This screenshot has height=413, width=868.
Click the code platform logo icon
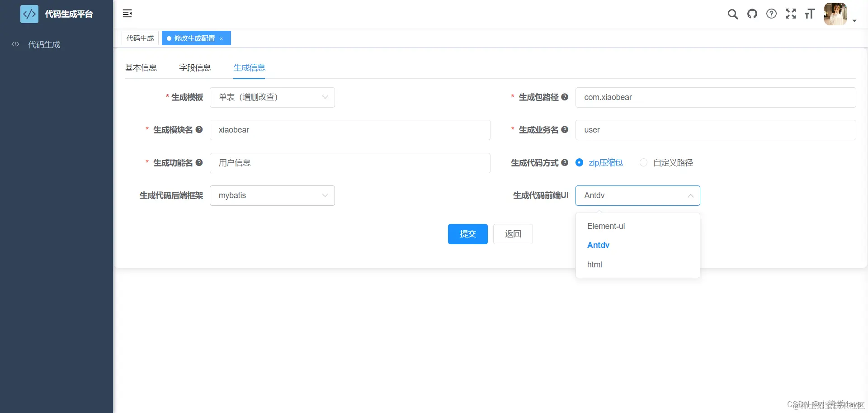click(x=29, y=14)
